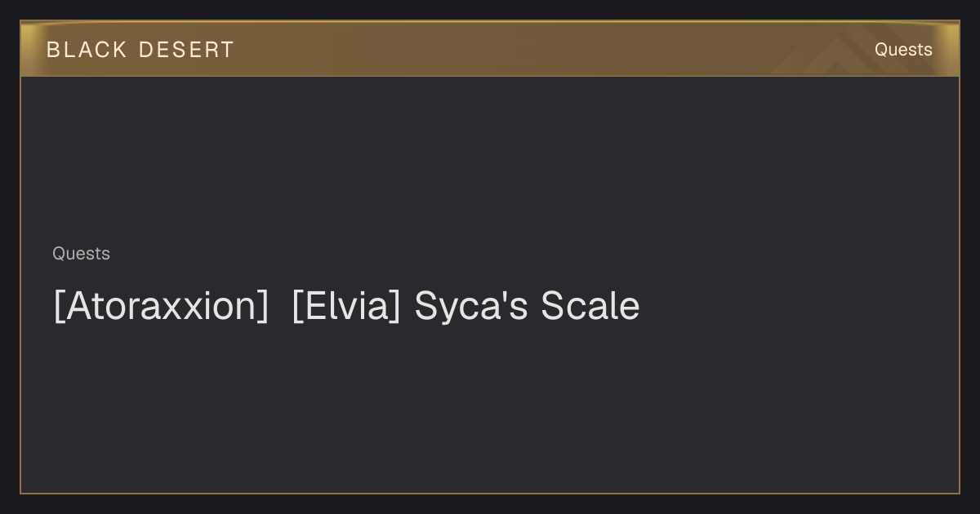
Task: Click the word Scale in the heading
Action: point(590,307)
